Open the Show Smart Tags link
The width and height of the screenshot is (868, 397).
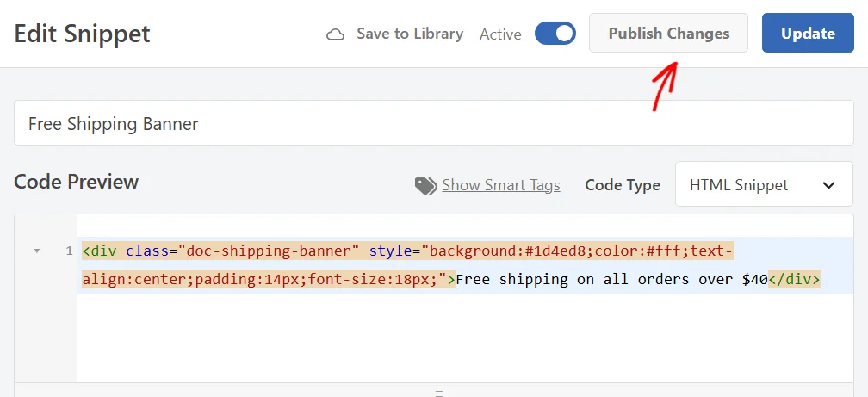click(x=501, y=185)
